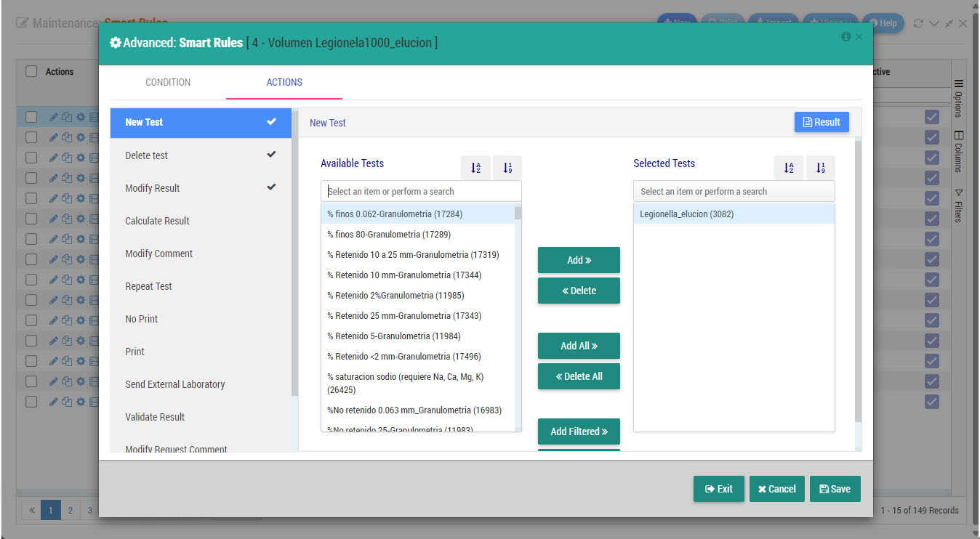Screen dimensions: 980x539
Task: Click the info icon in dialog header
Action: pos(846,36)
